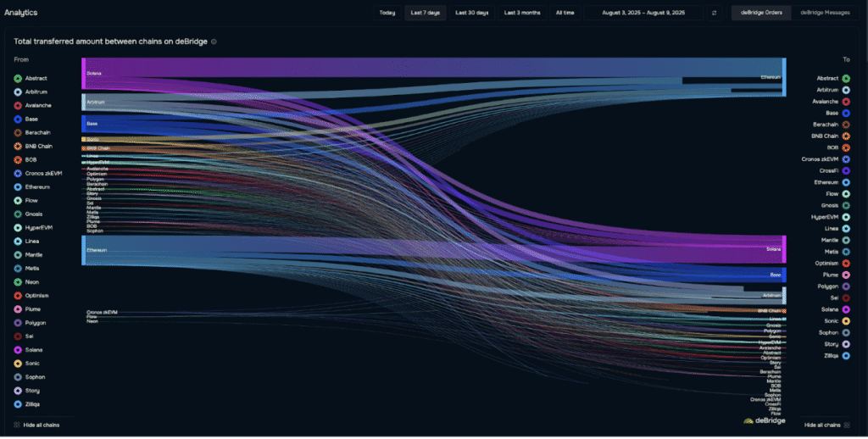Select the Last 7 days range
The width and height of the screenshot is (868, 439).
426,13
